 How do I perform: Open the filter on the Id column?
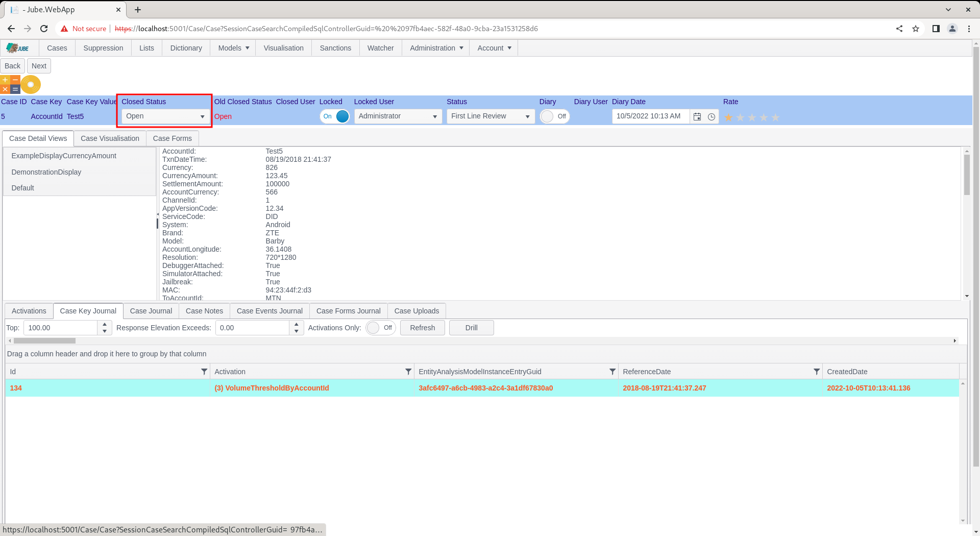pos(204,372)
